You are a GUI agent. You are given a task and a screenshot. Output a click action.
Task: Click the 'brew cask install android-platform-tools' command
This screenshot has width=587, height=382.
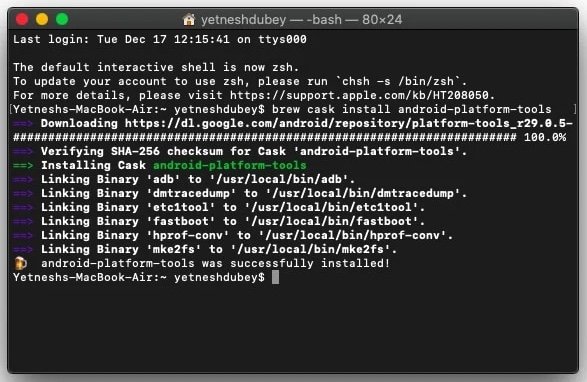(411, 109)
